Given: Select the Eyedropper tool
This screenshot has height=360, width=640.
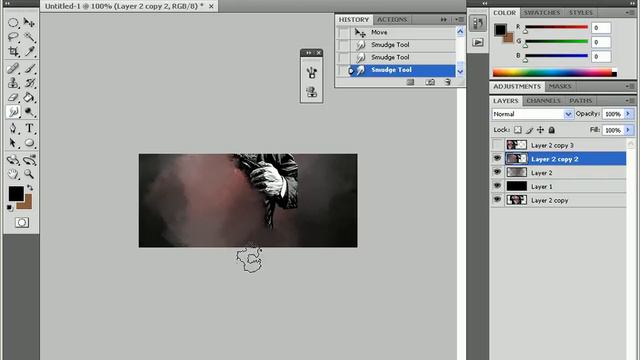Looking at the screenshot, I should click(x=29, y=51).
